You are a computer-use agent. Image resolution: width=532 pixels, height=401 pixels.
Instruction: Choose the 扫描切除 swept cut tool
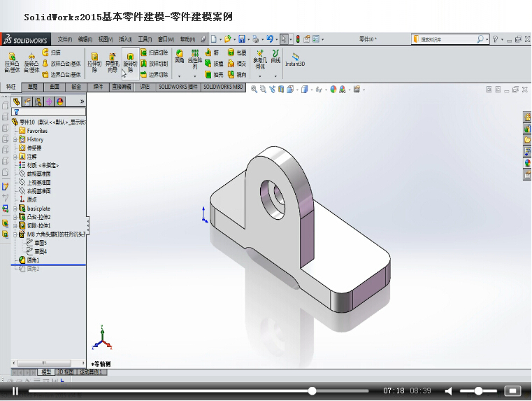coord(154,52)
